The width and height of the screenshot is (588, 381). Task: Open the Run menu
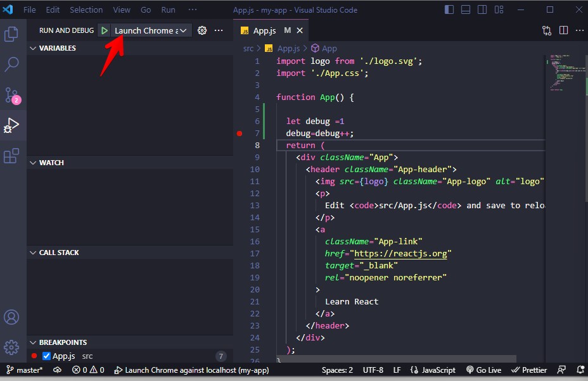coord(168,9)
